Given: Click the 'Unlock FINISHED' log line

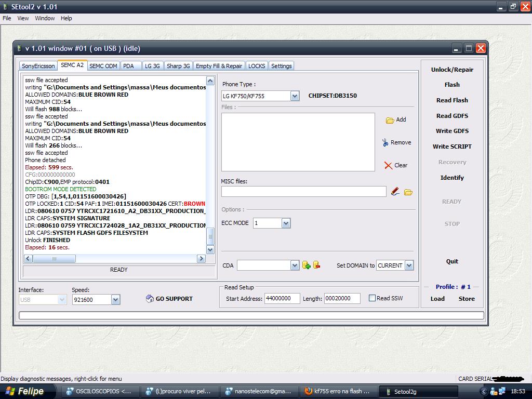Looking at the screenshot, I should 47,240.
